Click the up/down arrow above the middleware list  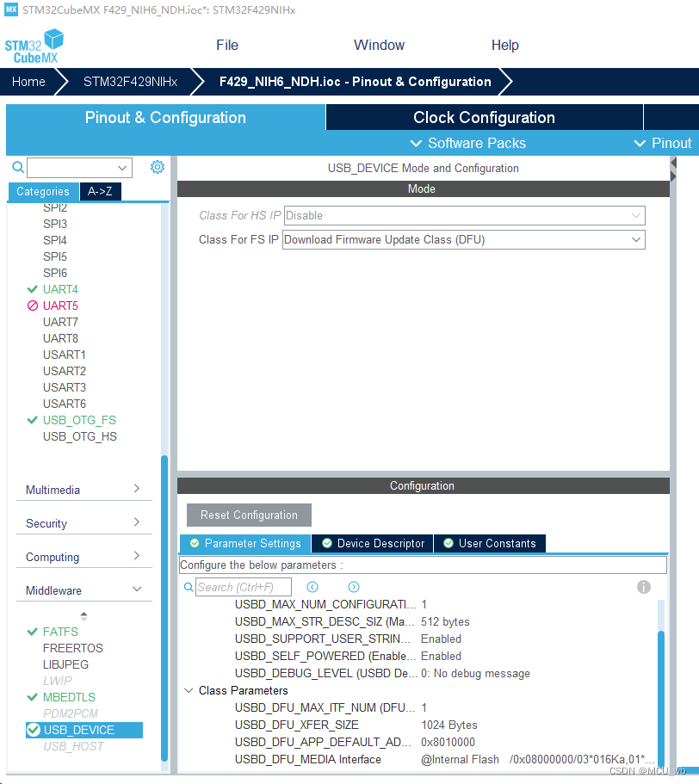click(x=84, y=616)
